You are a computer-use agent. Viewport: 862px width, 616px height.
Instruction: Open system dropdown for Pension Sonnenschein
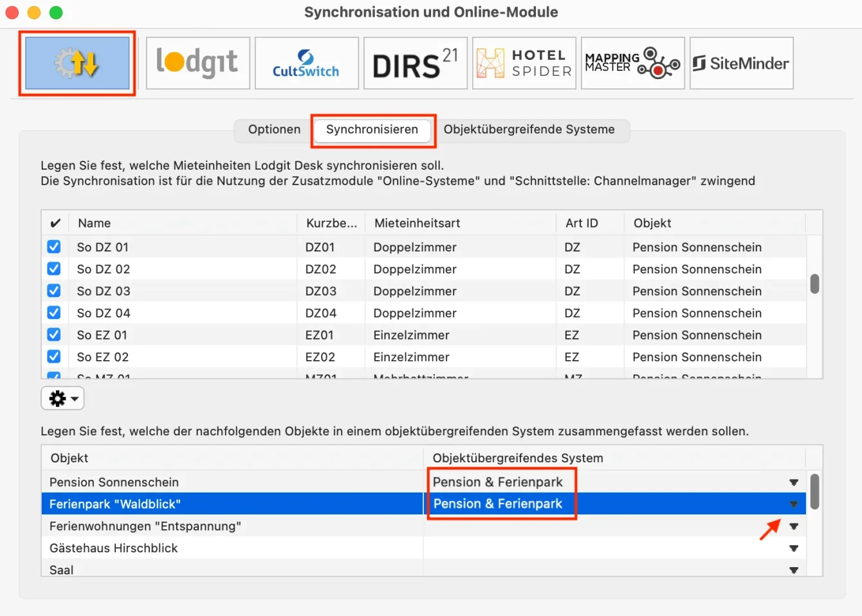coord(794,482)
